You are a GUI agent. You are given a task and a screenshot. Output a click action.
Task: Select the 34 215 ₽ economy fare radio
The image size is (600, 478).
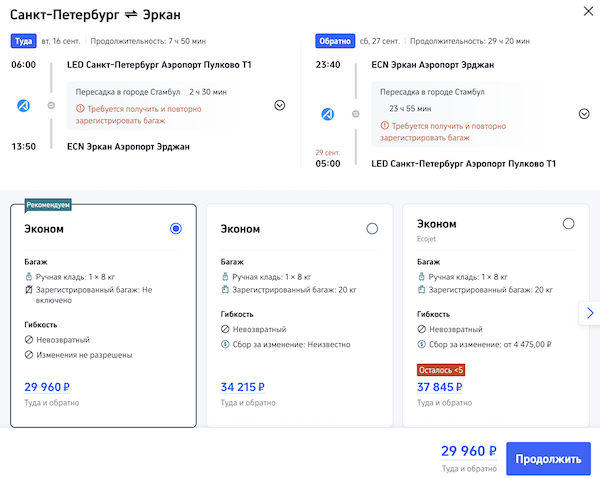[372, 229]
